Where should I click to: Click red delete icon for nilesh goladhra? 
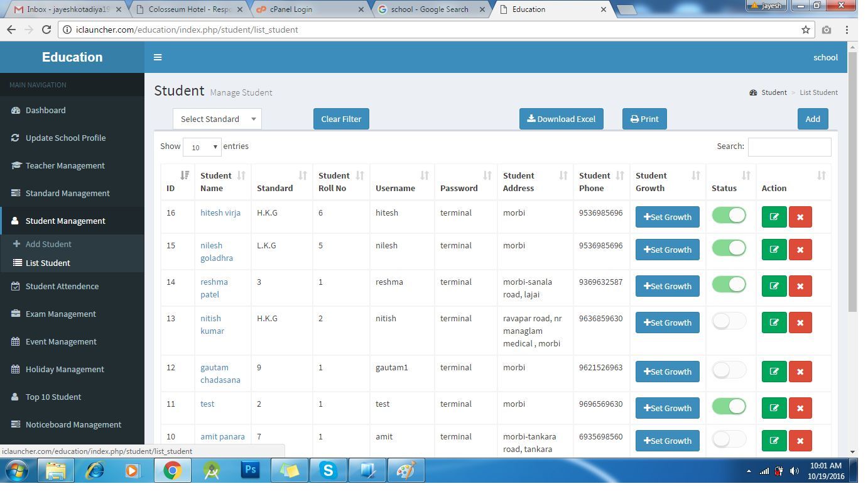pos(800,250)
